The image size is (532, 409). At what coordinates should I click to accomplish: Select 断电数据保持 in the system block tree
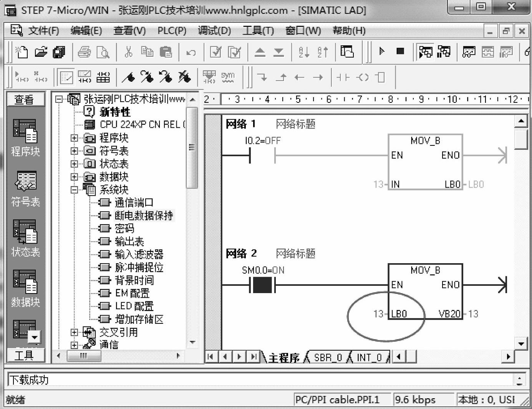coord(144,216)
